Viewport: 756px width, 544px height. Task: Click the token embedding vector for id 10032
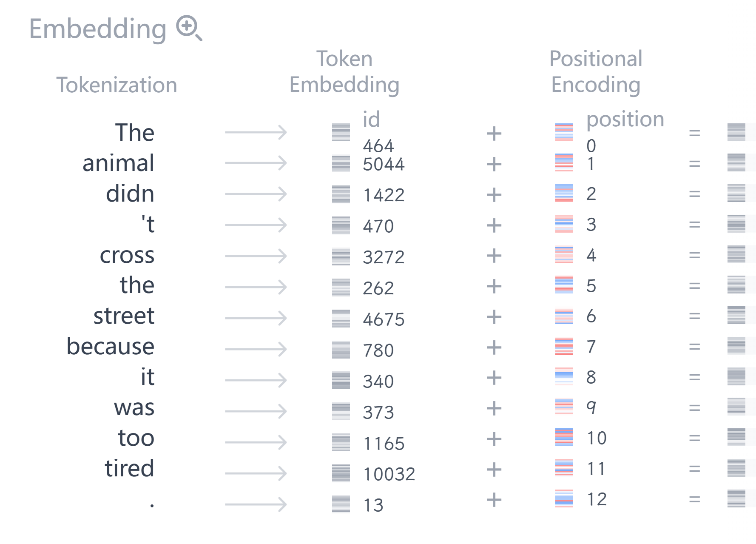click(341, 473)
